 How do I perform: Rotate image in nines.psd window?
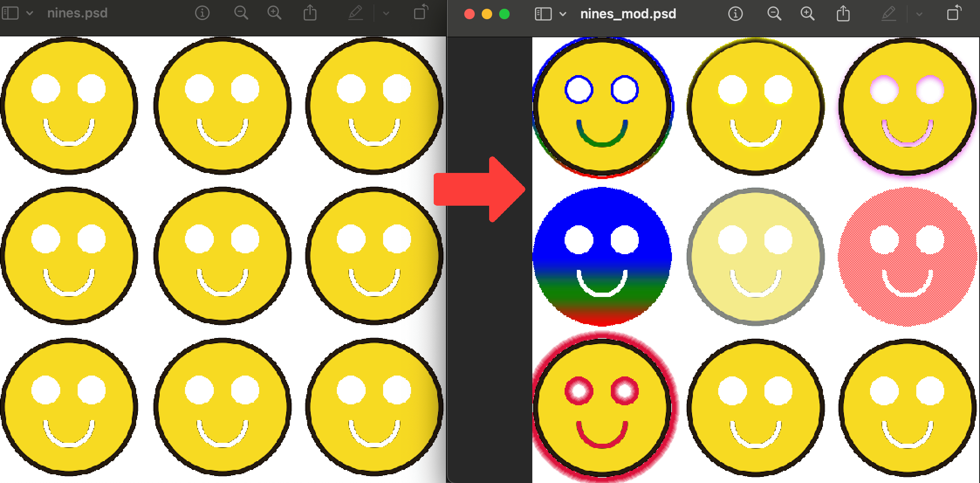(421, 13)
